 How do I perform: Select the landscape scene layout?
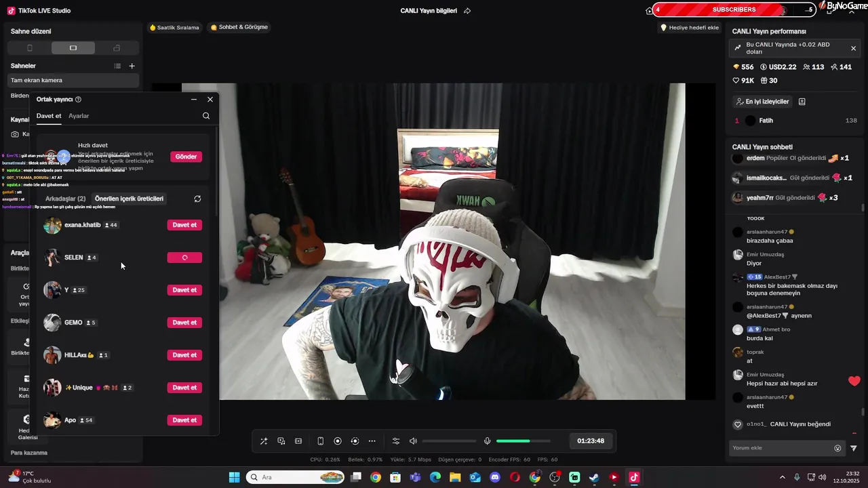[x=73, y=48]
